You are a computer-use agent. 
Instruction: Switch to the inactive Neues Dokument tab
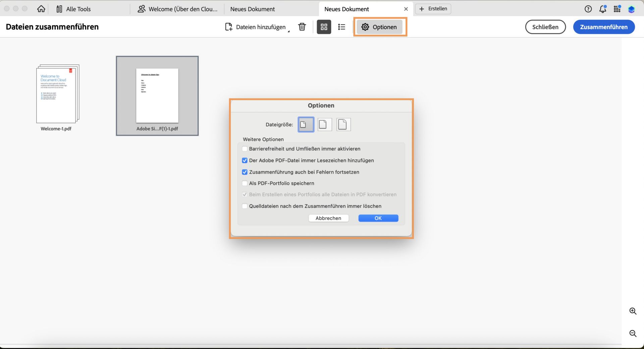click(x=253, y=9)
